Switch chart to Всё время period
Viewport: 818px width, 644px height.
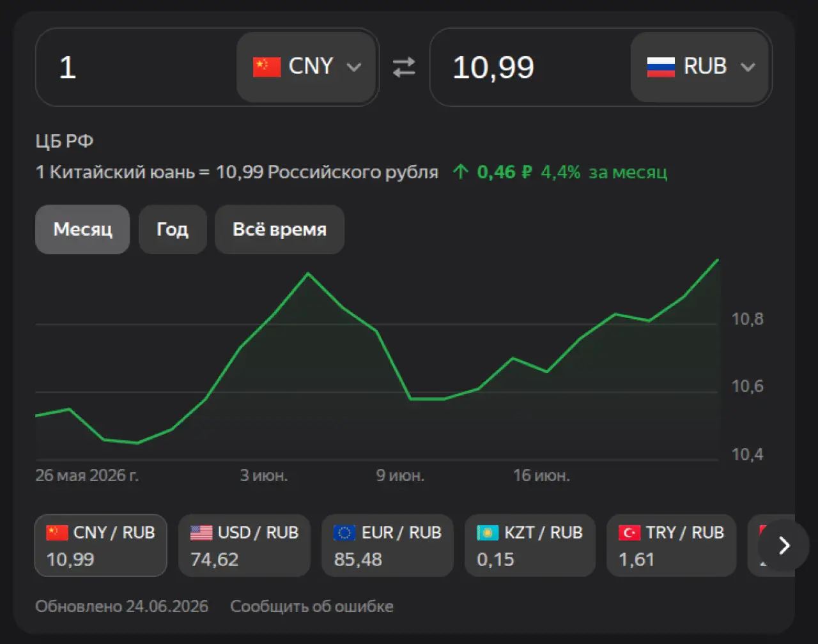(280, 229)
